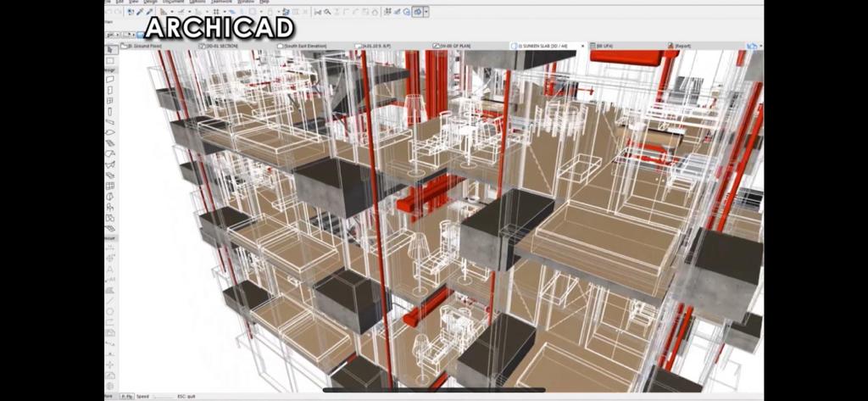Viewport: 868px width, 401px height.
Task: Click the globe icon at toolbox bottom
Action: (109, 385)
